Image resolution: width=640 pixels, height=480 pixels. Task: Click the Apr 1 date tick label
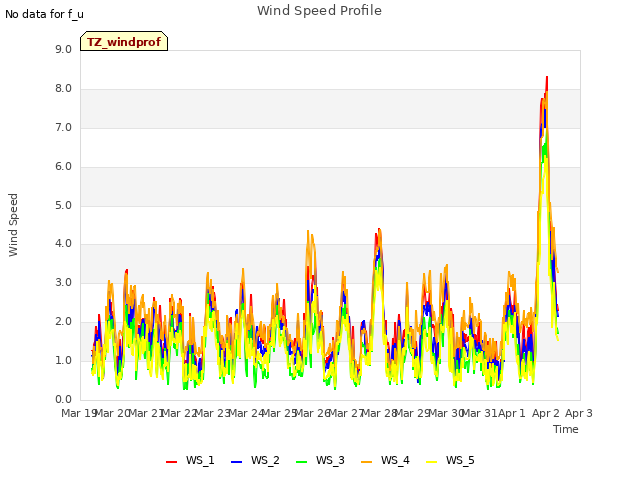pos(512,413)
